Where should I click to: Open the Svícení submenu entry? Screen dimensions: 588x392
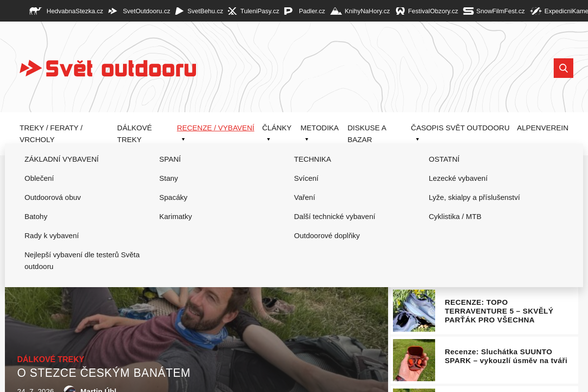tap(306, 178)
